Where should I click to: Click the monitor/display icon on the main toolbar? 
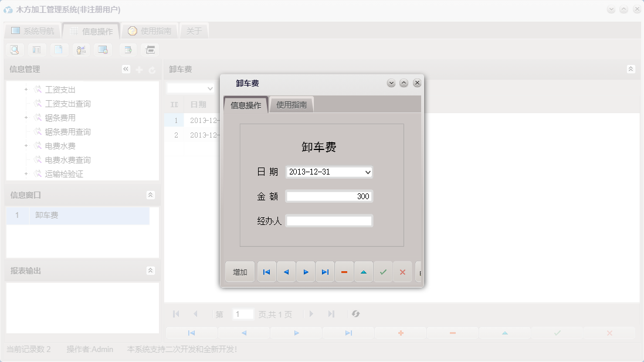103,49
